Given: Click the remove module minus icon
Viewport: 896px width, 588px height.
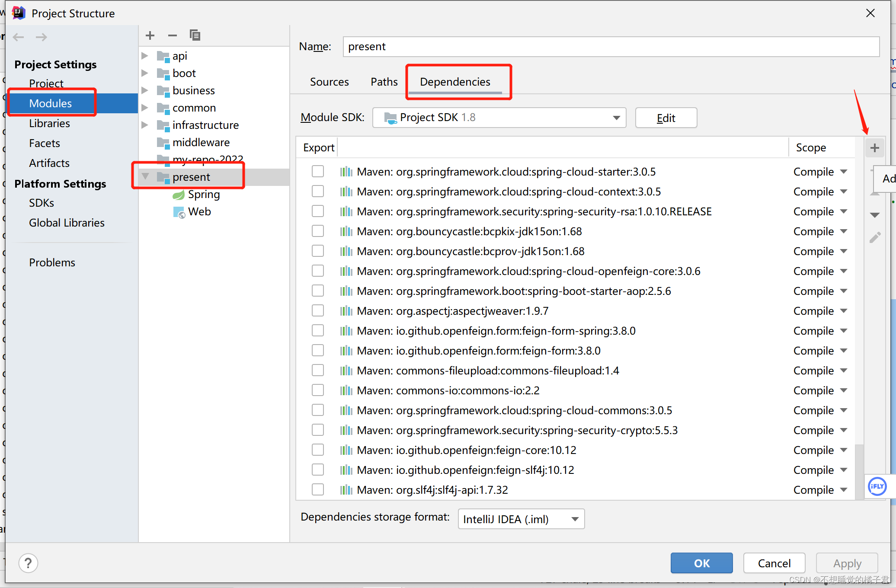Looking at the screenshot, I should click(173, 35).
